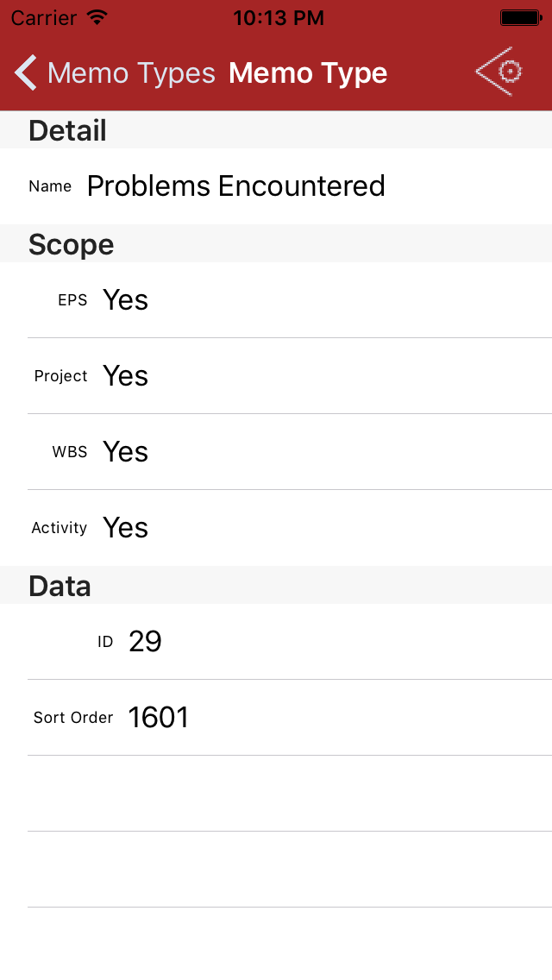The height and width of the screenshot is (980, 552).
Task: Tap the back chevron arrow
Action: (x=26, y=72)
